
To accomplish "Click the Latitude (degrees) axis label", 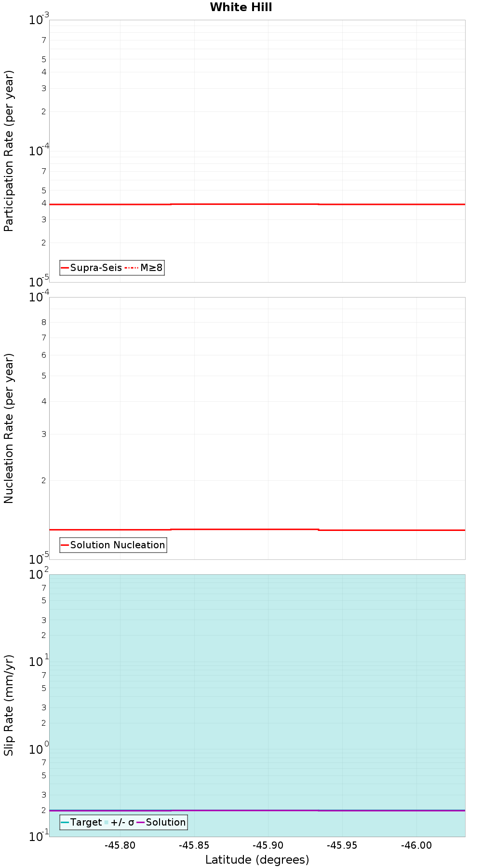I will 257,859.
